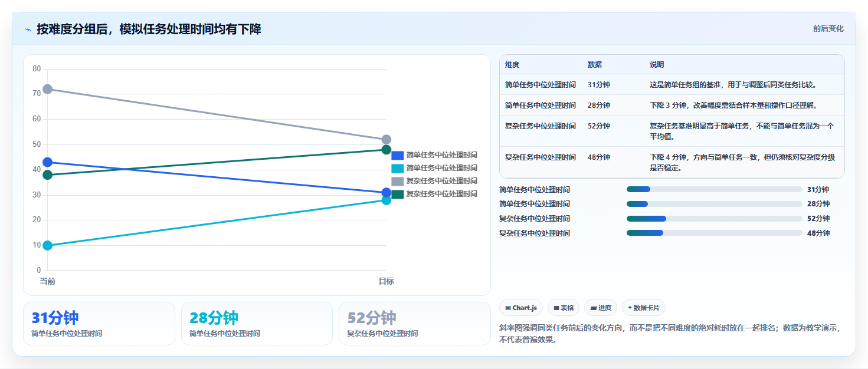Click the progress bar for 28分钟
This screenshot has width=868, height=369.
tap(715, 204)
